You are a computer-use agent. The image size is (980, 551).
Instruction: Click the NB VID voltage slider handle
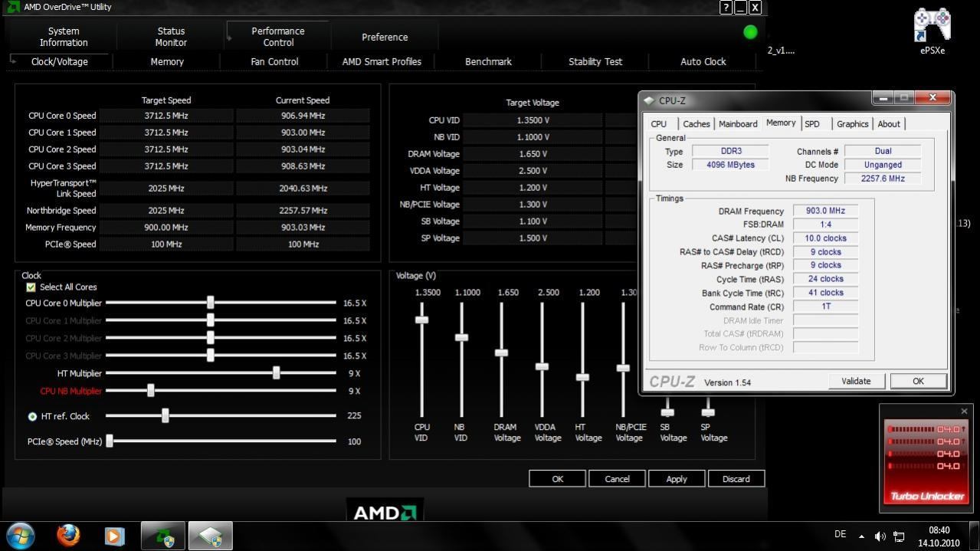[x=461, y=337]
